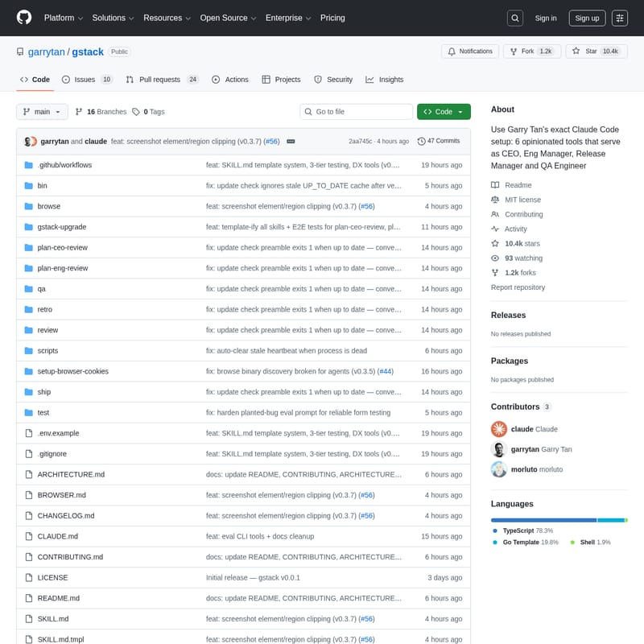Expand the green Code dropdown
The image size is (644, 644).
click(444, 112)
